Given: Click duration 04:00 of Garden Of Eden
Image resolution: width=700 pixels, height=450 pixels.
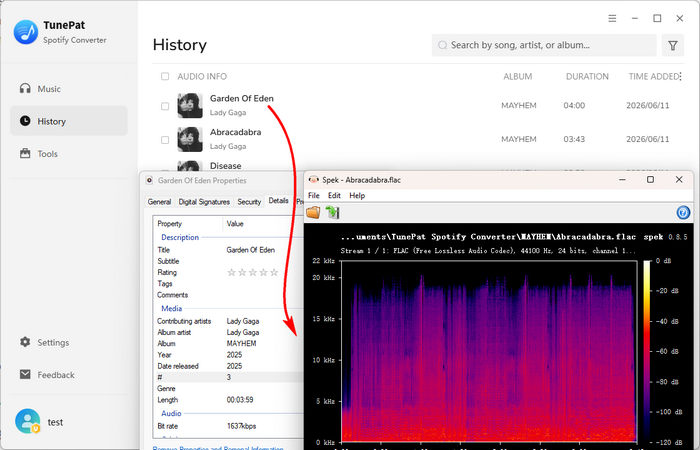Looking at the screenshot, I should (x=574, y=106).
